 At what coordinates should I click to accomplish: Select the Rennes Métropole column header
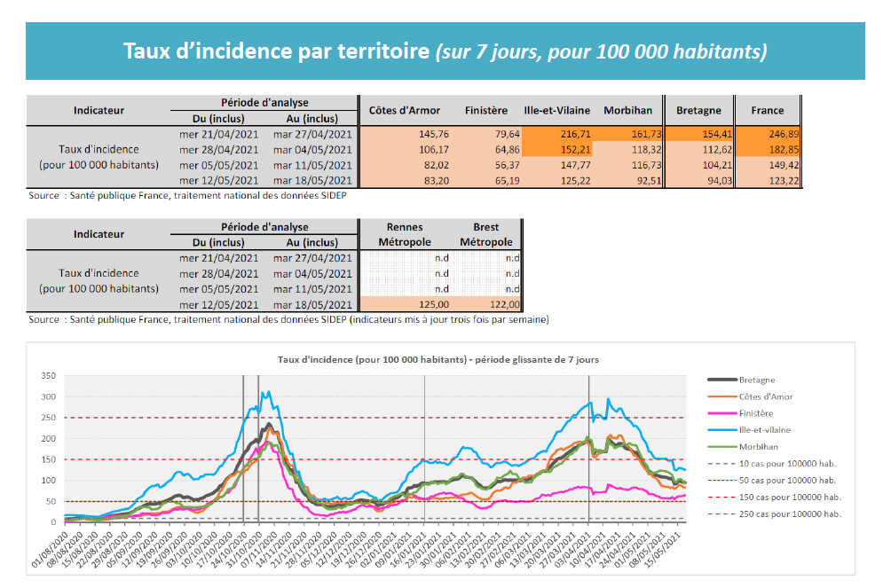click(x=404, y=235)
